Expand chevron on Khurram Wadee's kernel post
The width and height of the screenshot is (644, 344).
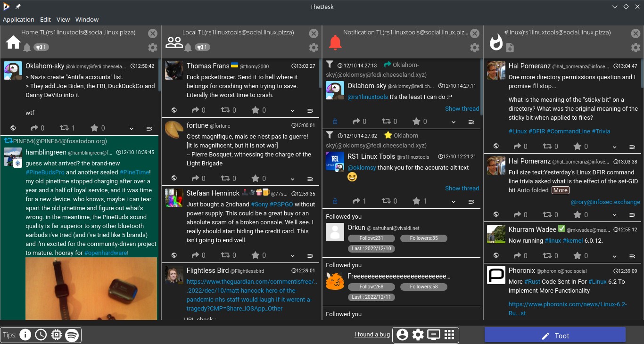click(x=614, y=256)
